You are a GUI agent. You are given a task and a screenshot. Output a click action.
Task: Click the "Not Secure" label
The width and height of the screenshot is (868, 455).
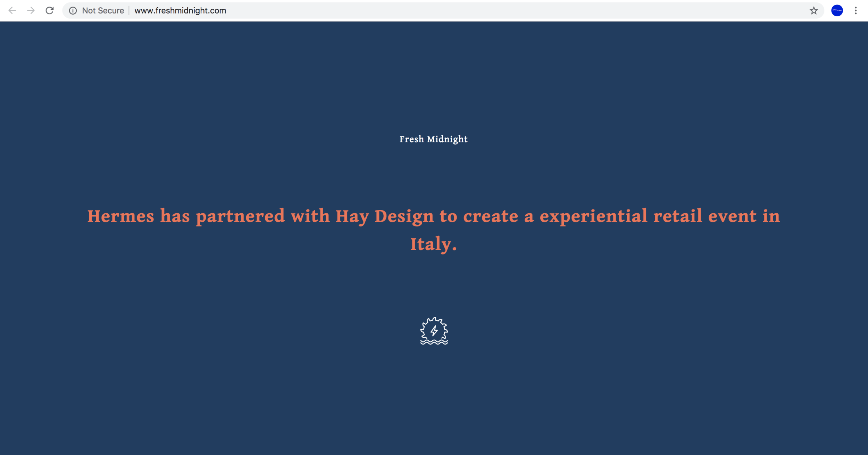tap(103, 11)
